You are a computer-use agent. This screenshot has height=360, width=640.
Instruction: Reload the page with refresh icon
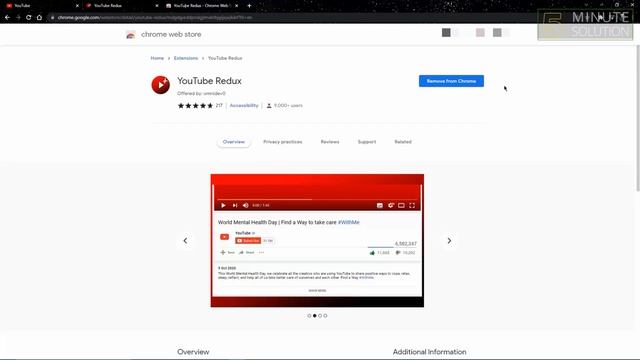click(x=29, y=18)
